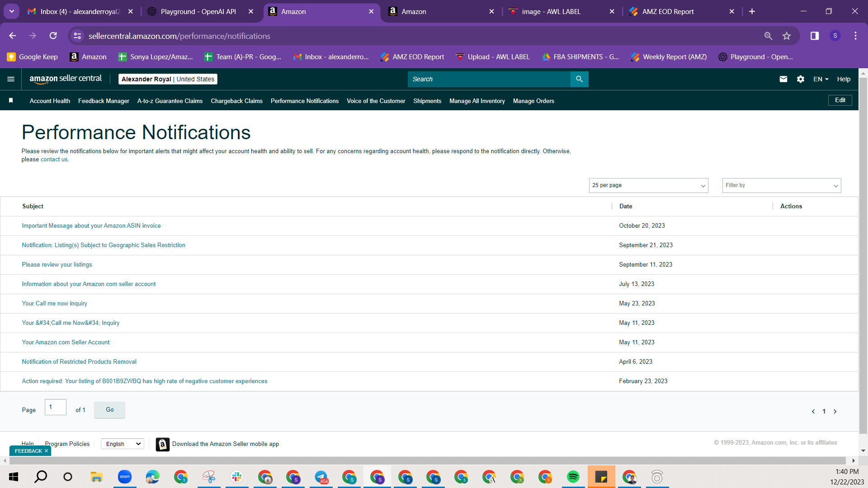868x488 pixels.
Task: Click the Go page button
Action: coord(109,410)
